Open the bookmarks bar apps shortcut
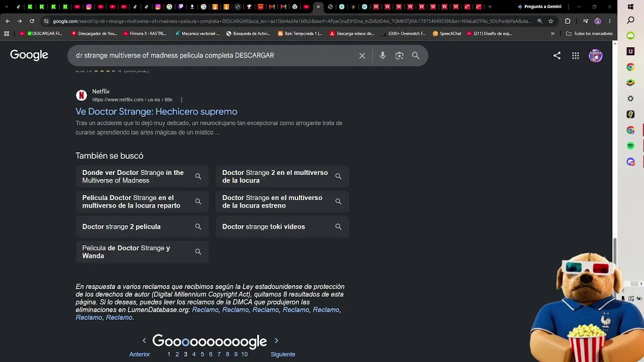Screen dimensions: 644x362 (7, 34)
